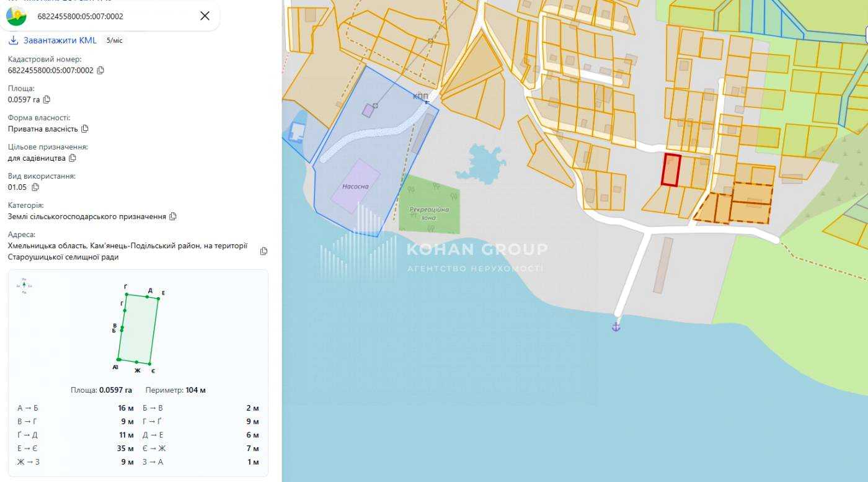
Task: Copy the Приватна власність ownership value
Action: click(85, 129)
